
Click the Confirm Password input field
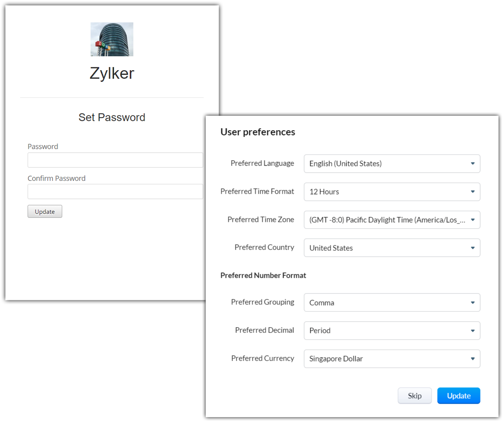(x=115, y=191)
